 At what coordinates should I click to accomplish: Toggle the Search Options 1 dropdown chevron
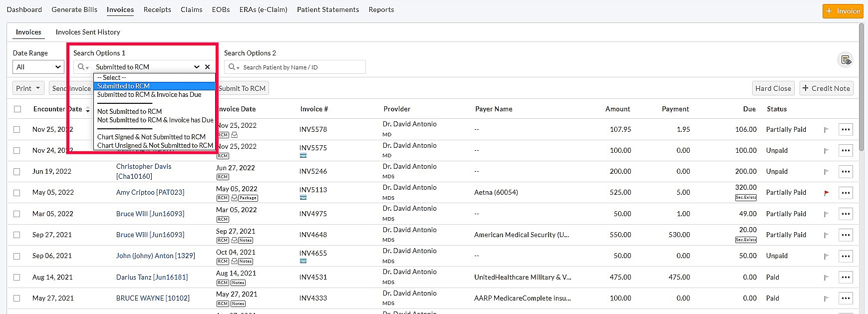[197, 67]
